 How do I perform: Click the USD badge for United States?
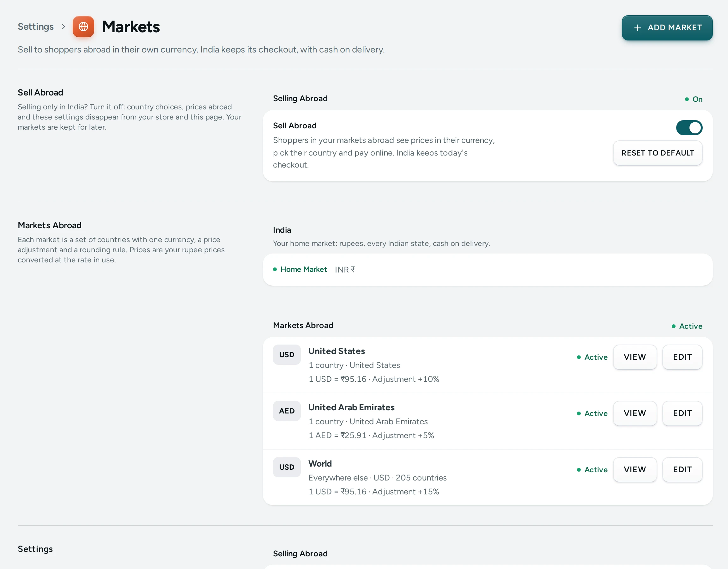287,355
